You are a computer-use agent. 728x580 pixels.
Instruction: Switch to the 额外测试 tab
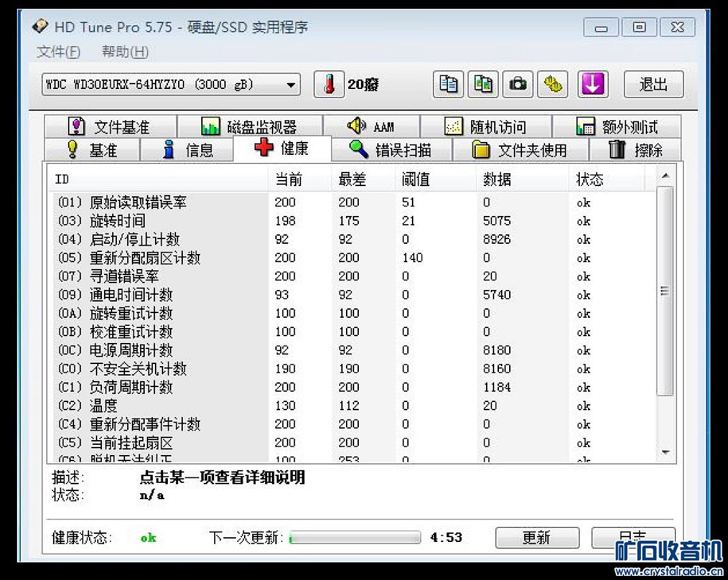(x=617, y=126)
